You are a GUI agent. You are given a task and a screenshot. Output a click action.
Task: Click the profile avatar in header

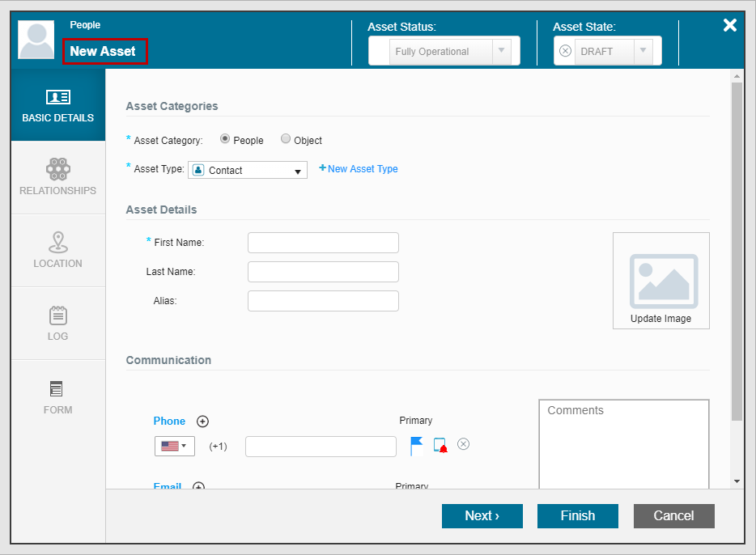(x=36, y=40)
